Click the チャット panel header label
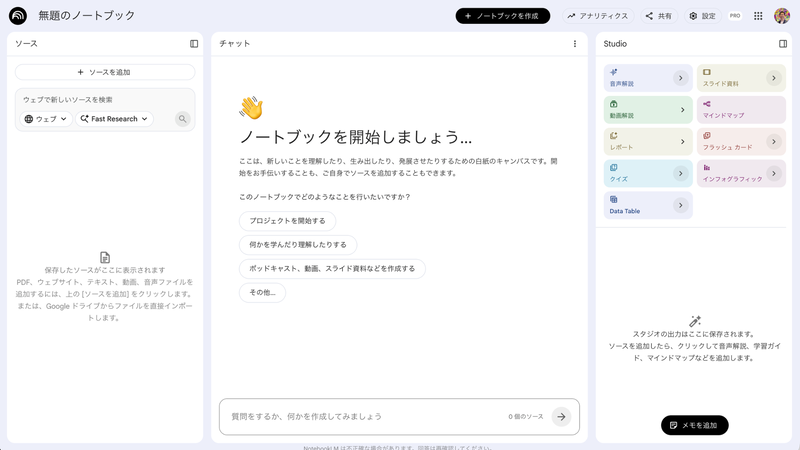Viewport: 800px width, 450px height. pos(235,44)
